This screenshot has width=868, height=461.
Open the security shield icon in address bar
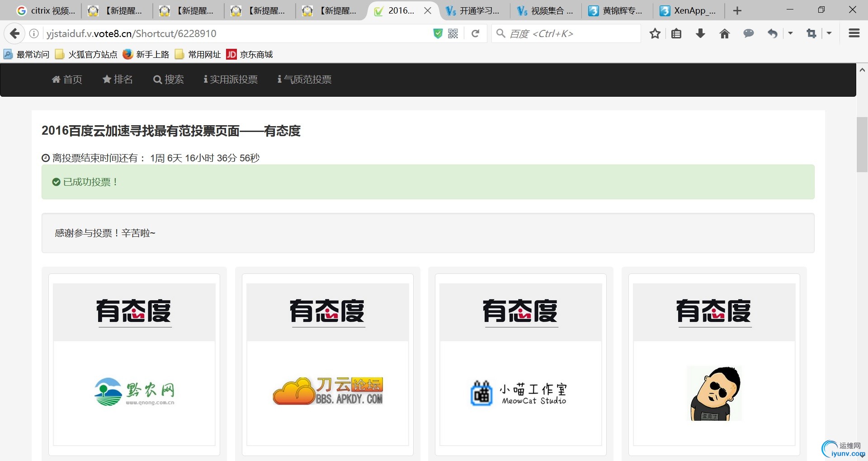[437, 33]
